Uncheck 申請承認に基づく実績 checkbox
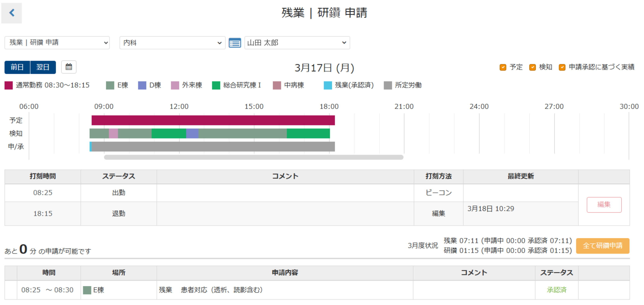The image size is (644, 305). [562, 67]
